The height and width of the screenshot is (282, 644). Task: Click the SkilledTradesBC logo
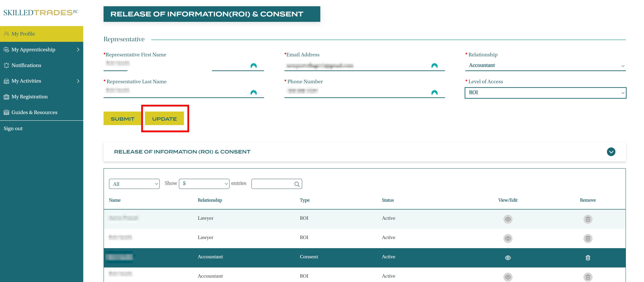(x=41, y=12)
